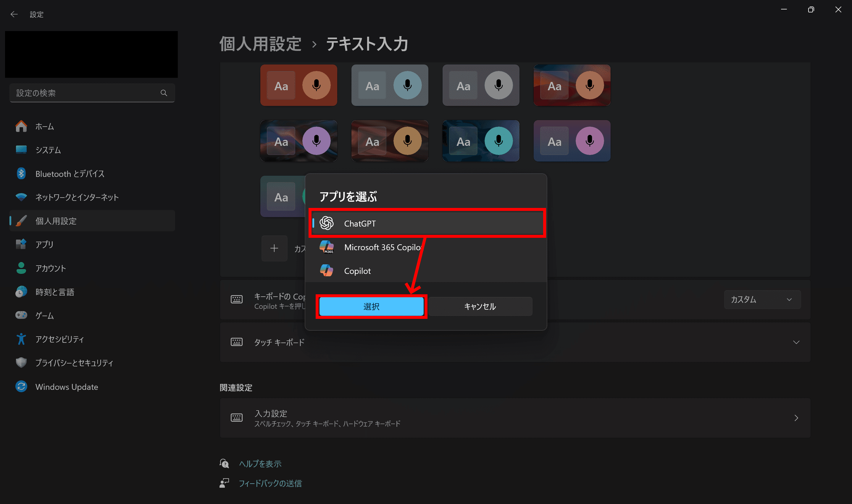Select the gray-blue keyboard theme with teal mic
This screenshot has height=504, width=852.
(x=390, y=85)
